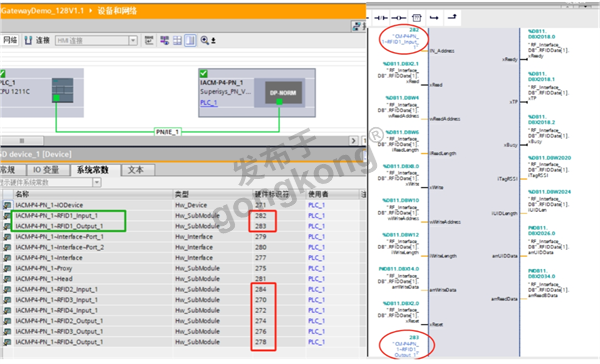Click the zoom magnifier toolbar icon

[x=204, y=40]
